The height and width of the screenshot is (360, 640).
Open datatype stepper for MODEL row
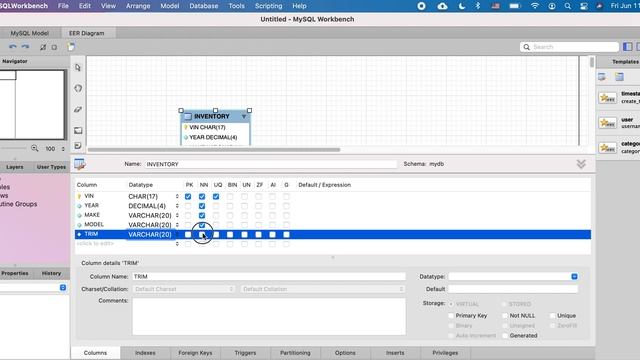click(177, 225)
